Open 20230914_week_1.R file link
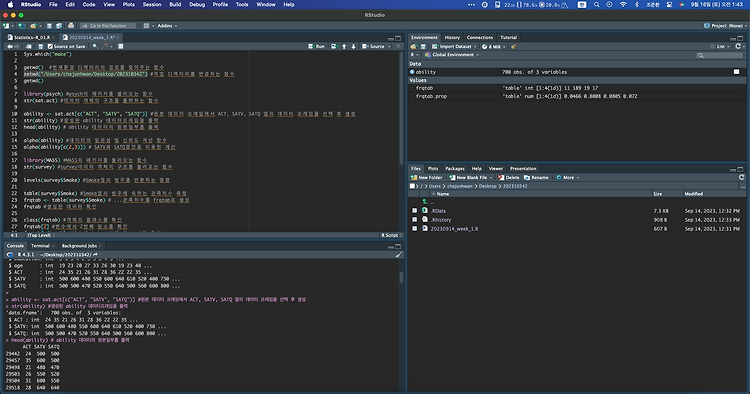The width and height of the screenshot is (750, 394). click(x=454, y=229)
